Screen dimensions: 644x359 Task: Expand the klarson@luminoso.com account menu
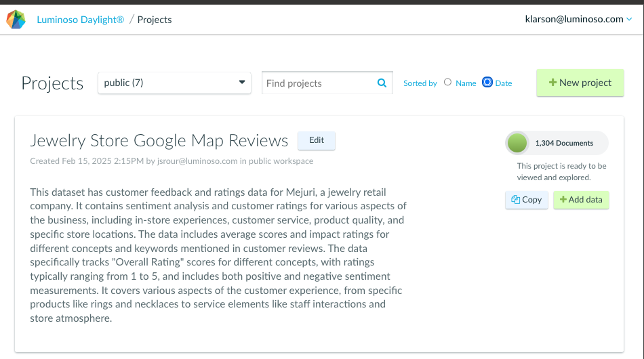[x=578, y=19]
